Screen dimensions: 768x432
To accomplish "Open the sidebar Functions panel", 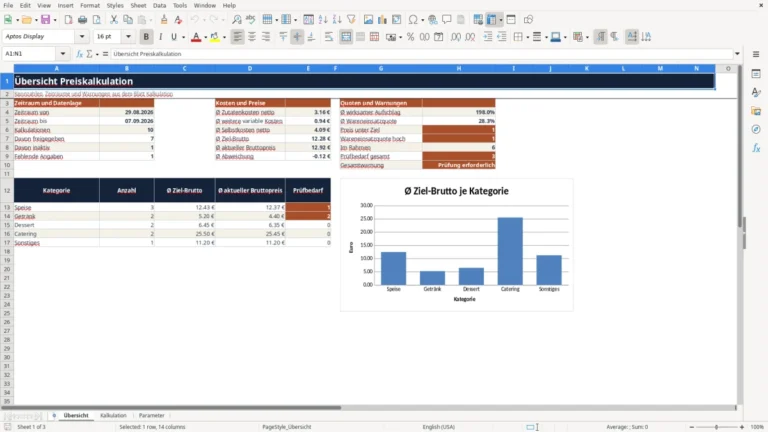I will coord(756,148).
